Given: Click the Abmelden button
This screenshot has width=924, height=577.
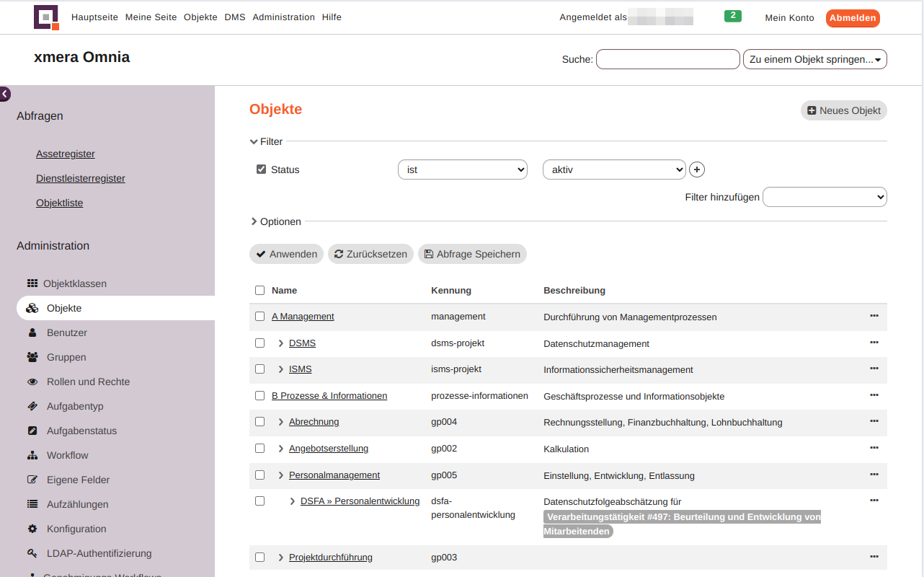Looking at the screenshot, I should (852, 18).
